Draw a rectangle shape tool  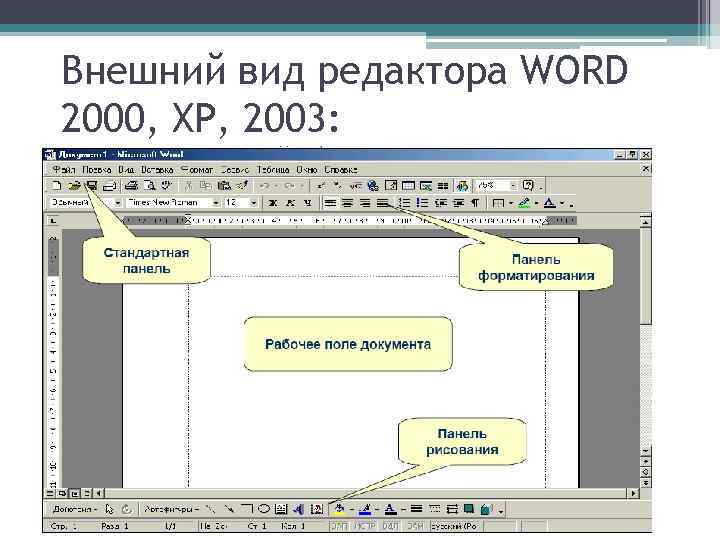pos(247,509)
